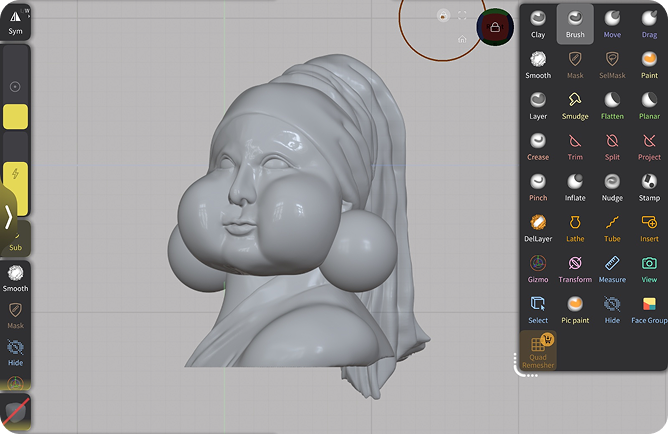Toggle Sub mode in left sidebar

tap(15, 238)
